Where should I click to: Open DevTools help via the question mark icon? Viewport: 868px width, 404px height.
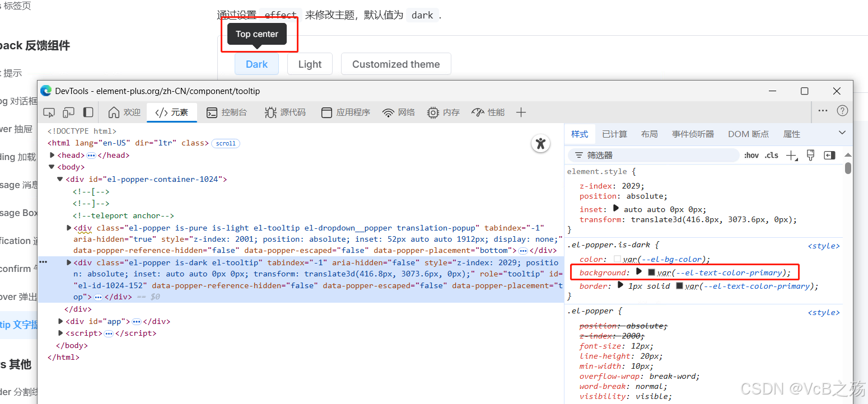point(842,110)
